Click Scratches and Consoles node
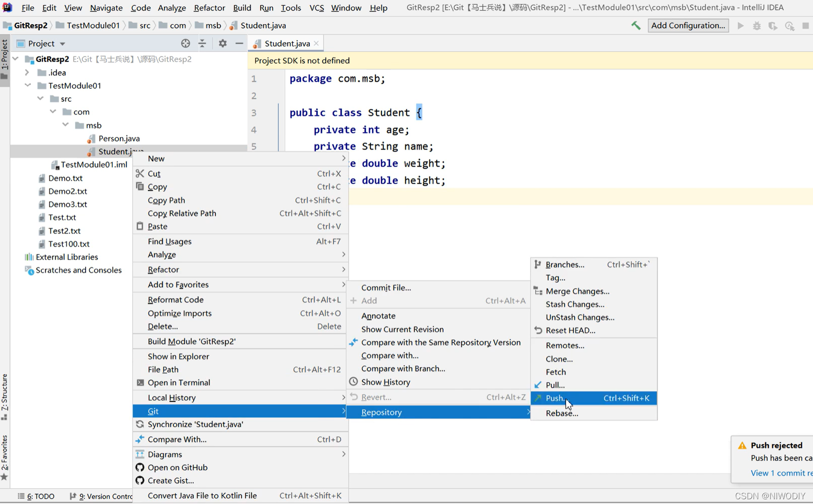The image size is (813, 504). pyautogui.click(x=78, y=270)
